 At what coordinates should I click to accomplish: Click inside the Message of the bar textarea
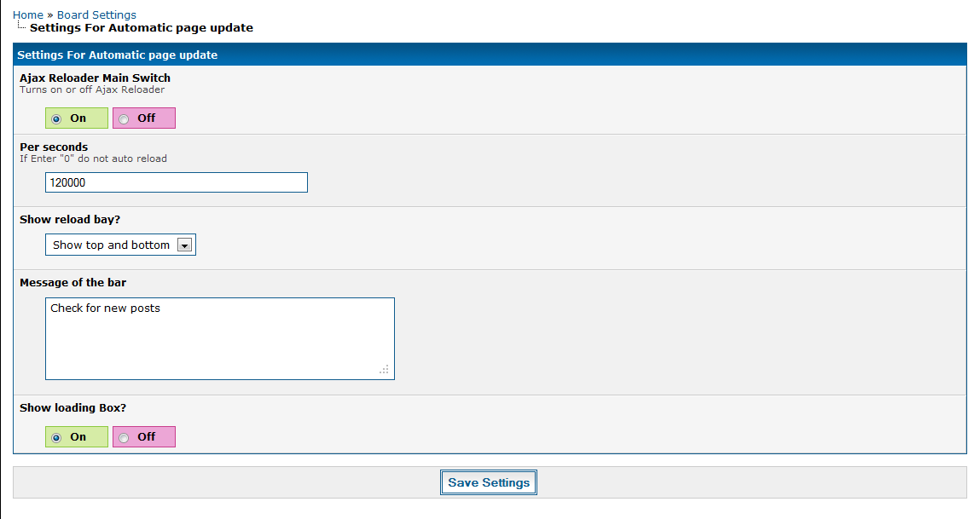[220, 338]
